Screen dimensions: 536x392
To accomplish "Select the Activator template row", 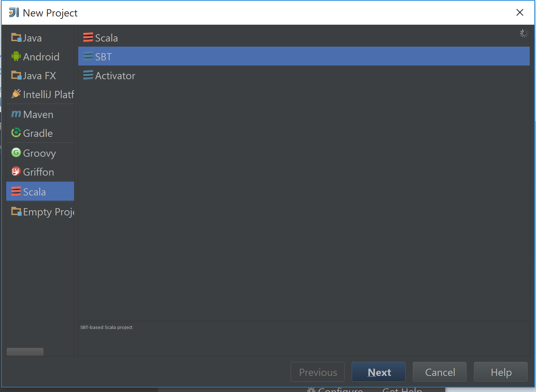I will click(304, 75).
